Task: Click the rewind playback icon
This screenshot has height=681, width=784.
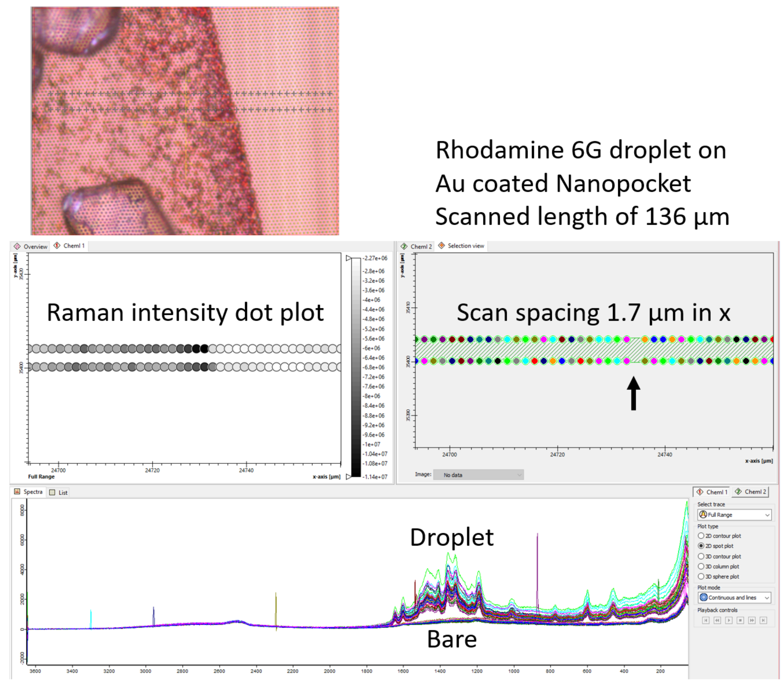Action: pyautogui.click(x=717, y=620)
